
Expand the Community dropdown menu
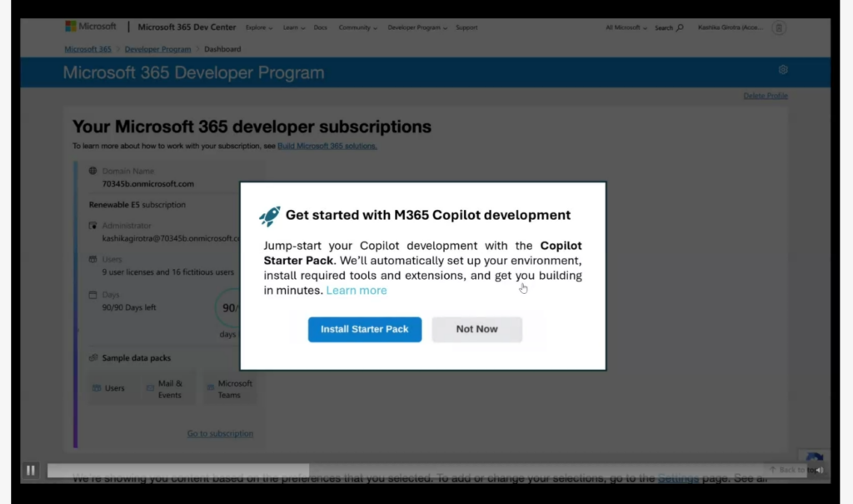click(357, 27)
